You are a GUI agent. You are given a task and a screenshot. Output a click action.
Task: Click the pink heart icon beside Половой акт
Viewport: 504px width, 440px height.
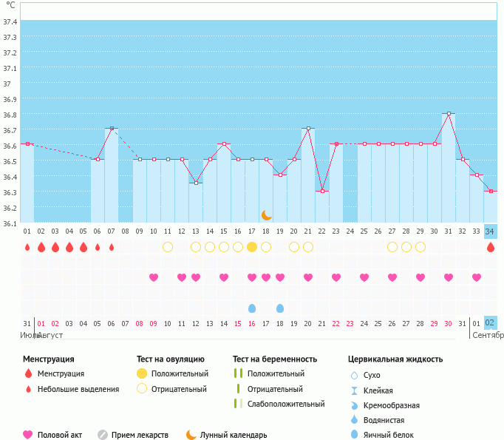pyautogui.click(x=28, y=435)
